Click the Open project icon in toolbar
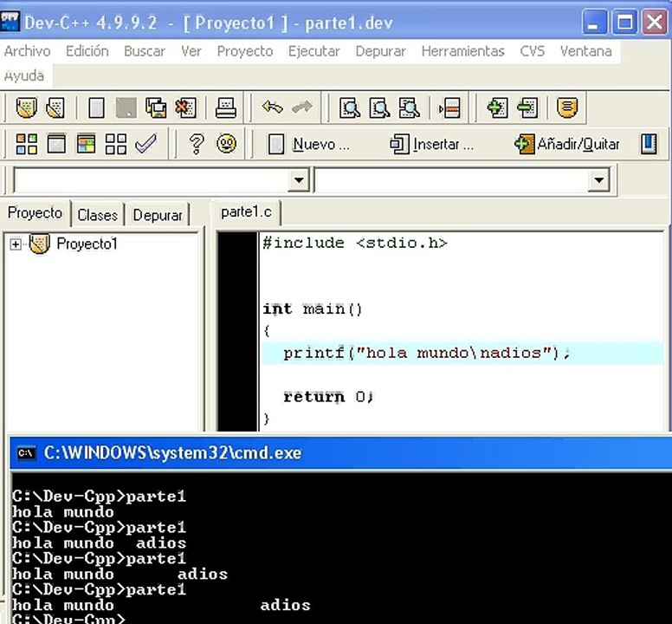Screen dimensions: 672x624 pyautogui.click(x=26, y=107)
